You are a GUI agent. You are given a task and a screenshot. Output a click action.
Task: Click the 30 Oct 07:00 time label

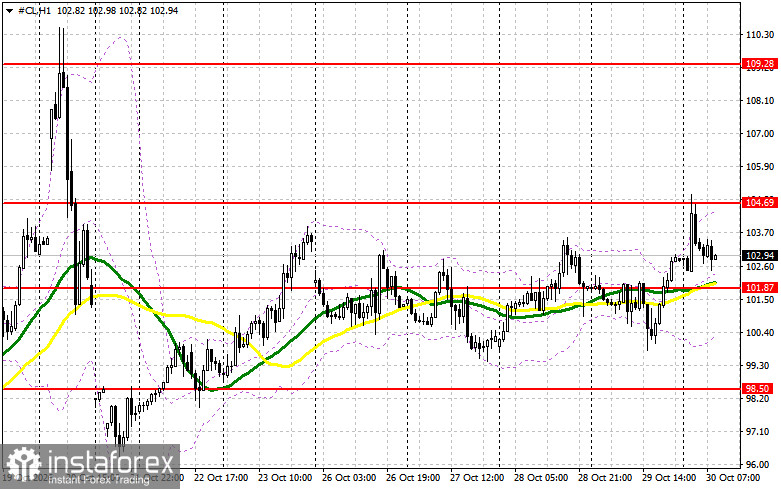click(x=733, y=478)
